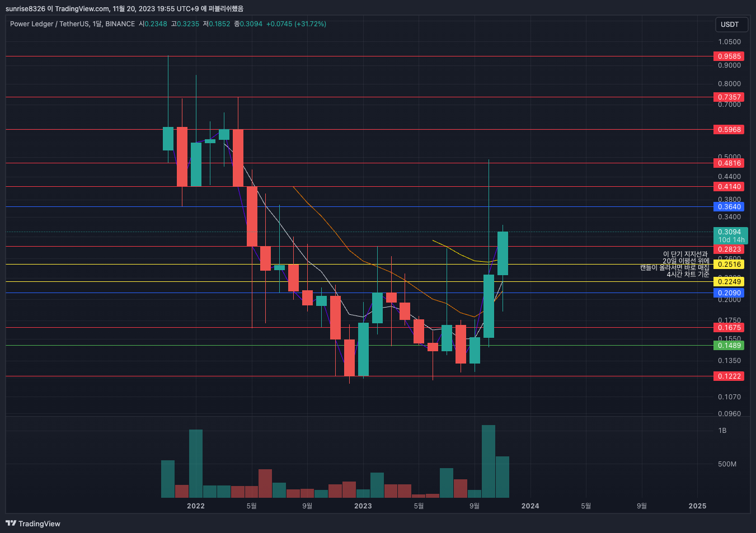
Task: Click the 2024 label on time axis
Action: 530,506
